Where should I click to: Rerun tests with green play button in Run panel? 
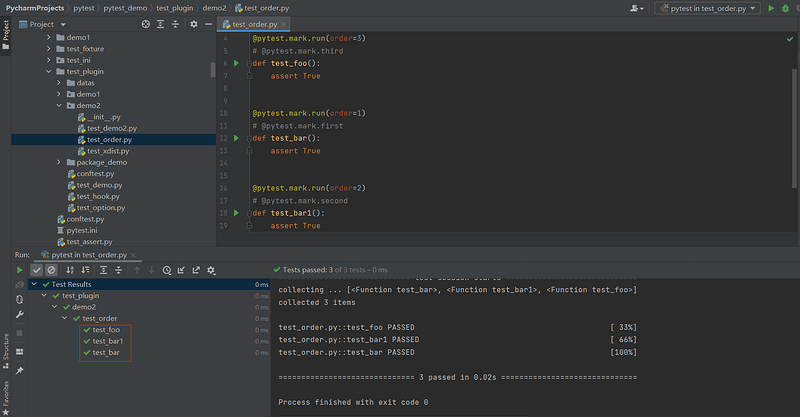19,270
